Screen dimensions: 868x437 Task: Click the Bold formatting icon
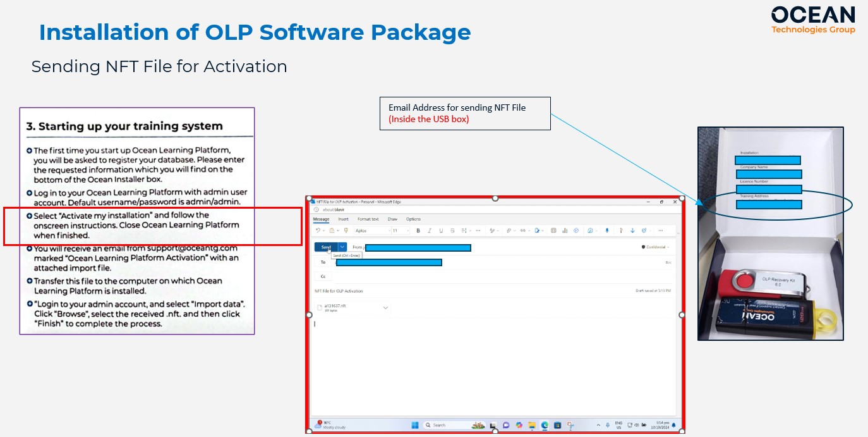pos(418,231)
